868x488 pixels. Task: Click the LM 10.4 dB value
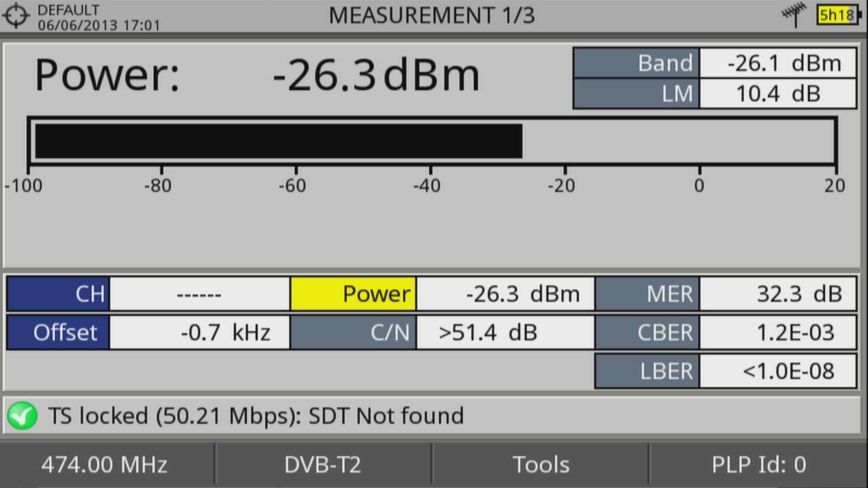[x=778, y=94]
